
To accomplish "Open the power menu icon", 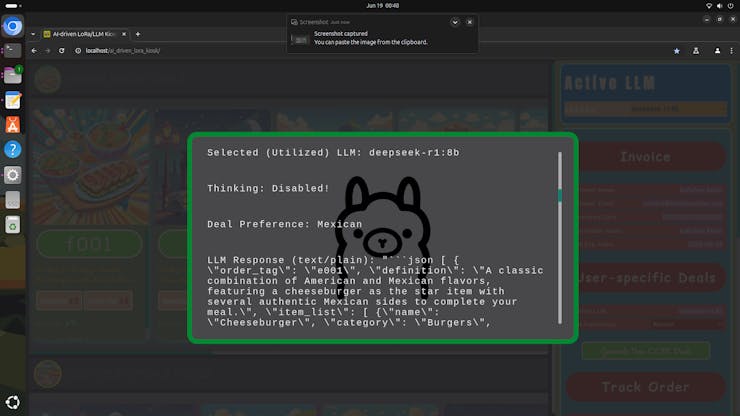I will click(731, 6).
